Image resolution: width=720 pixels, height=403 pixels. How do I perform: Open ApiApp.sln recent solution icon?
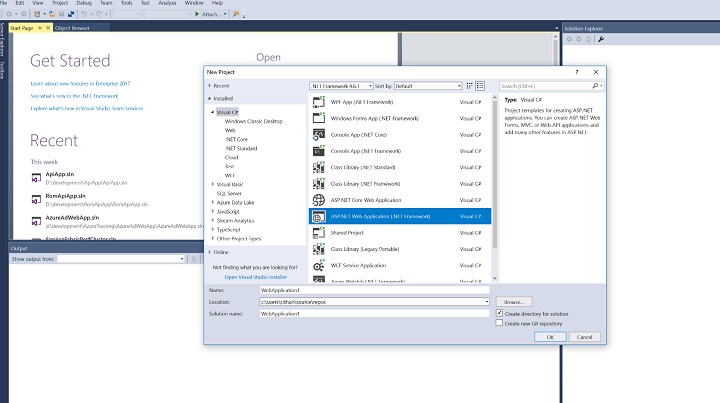point(36,178)
